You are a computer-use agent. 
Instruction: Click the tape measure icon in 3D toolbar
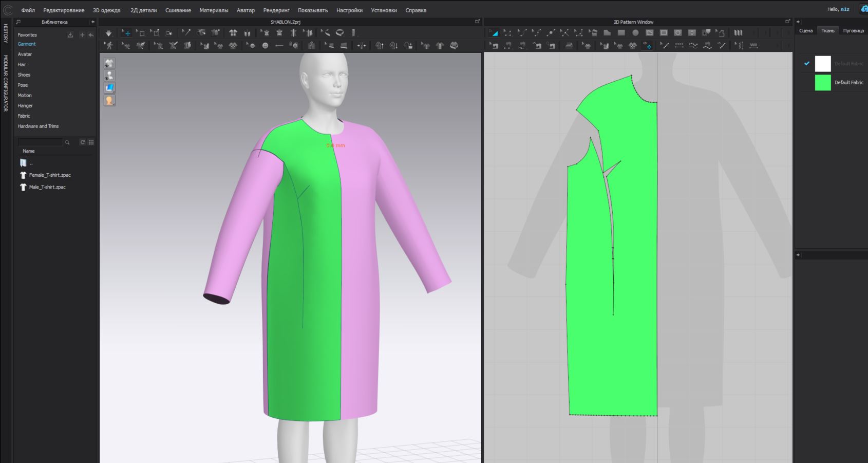(339, 33)
